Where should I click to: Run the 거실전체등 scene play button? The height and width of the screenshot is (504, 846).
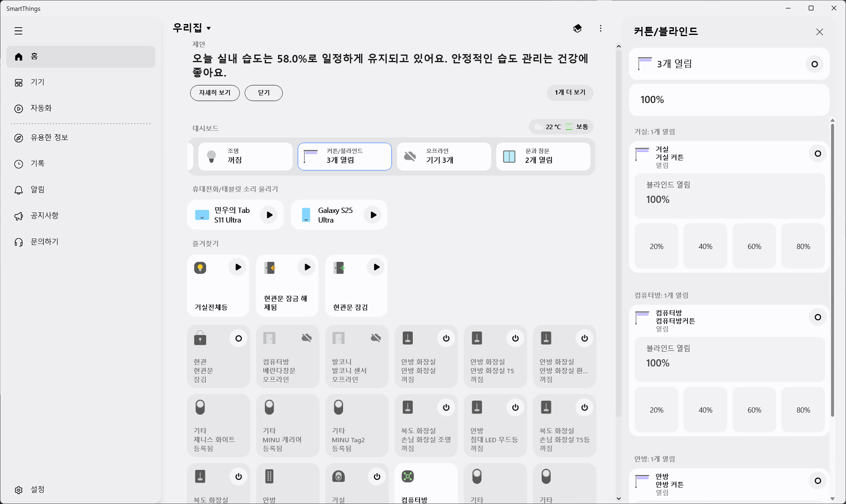[238, 267]
